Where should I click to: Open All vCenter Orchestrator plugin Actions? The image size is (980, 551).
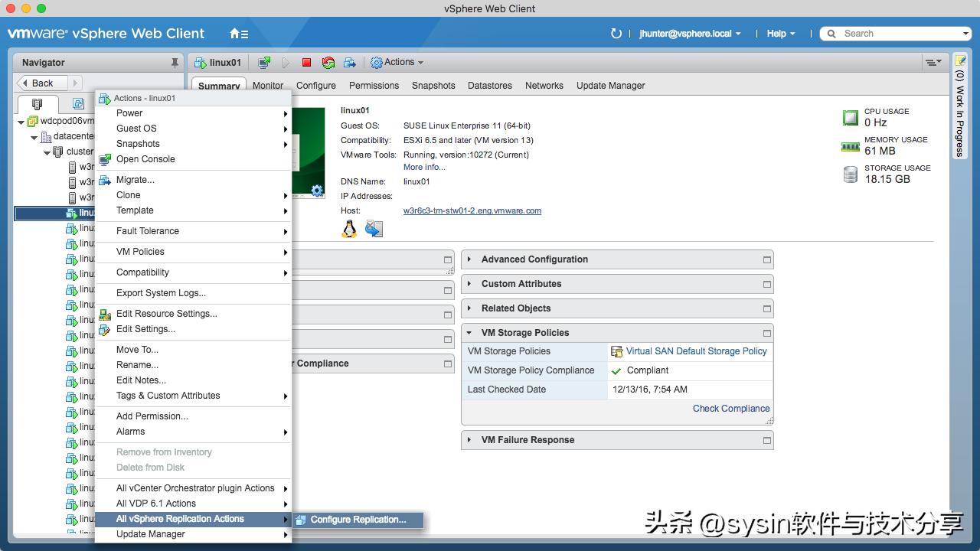tap(193, 488)
